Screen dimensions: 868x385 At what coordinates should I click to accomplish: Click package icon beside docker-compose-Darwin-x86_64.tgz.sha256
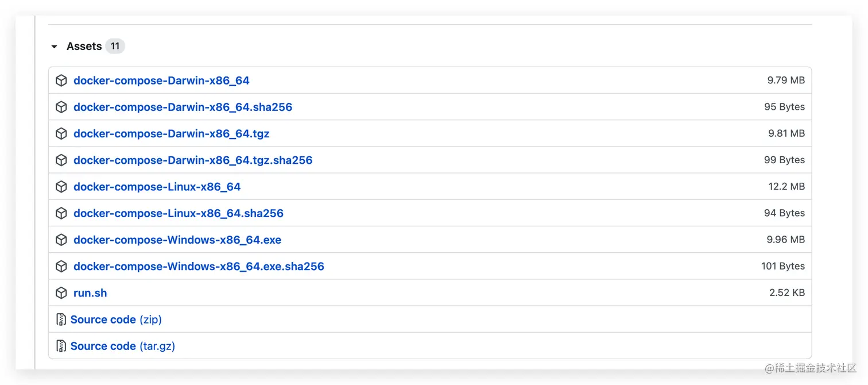pyautogui.click(x=61, y=160)
